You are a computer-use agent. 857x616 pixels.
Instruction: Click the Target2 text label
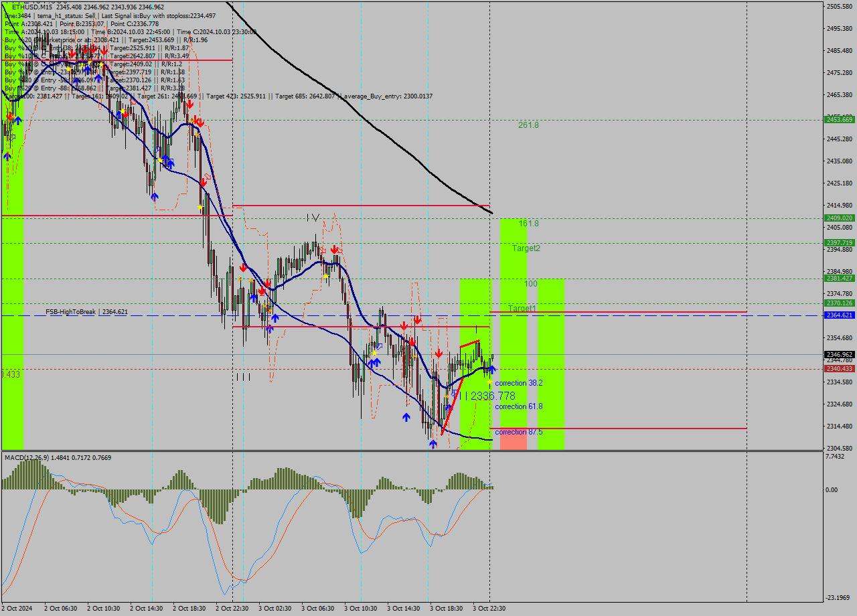[x=526, y=248]
